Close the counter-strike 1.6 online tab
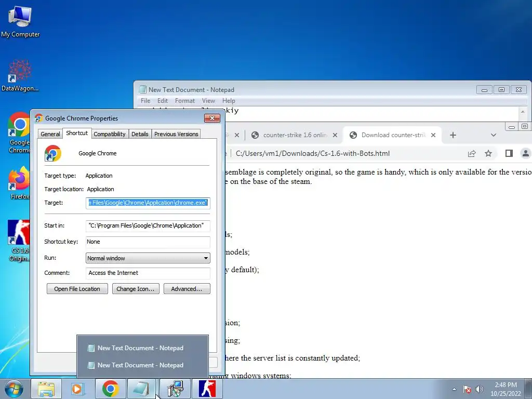This screenshot has height=399, width=532. coord(335,135)
